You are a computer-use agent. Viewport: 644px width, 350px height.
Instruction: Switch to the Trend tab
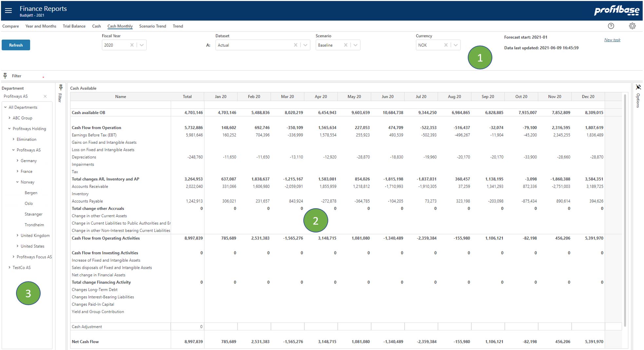coord(178,26)
